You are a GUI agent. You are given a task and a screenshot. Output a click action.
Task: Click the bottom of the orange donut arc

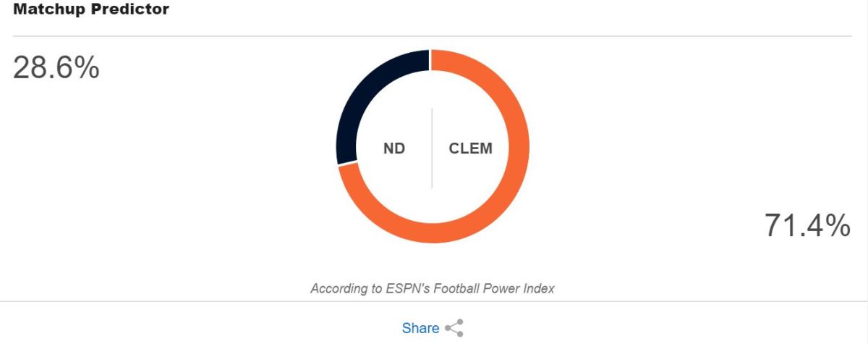point(433,232)
